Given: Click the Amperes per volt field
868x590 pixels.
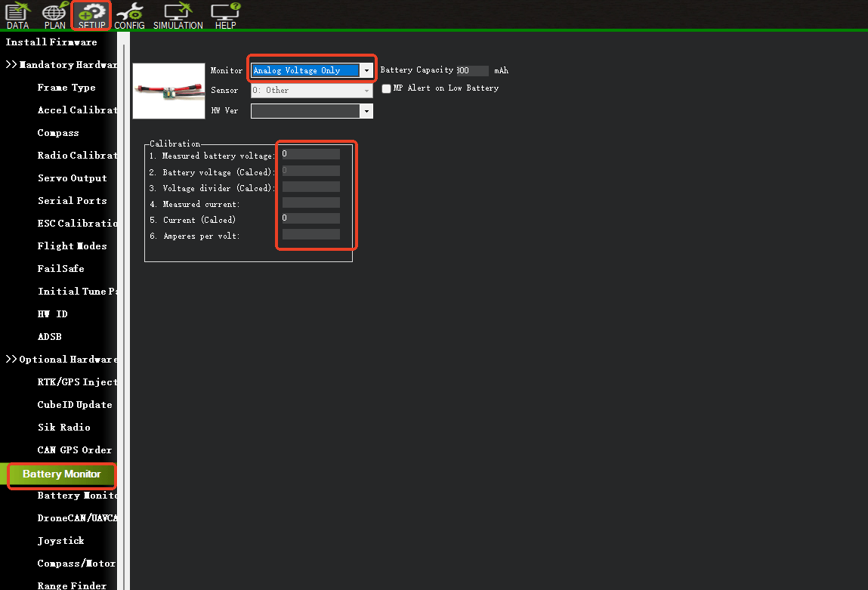Looking at the screenshot, I should coord(310,235).
